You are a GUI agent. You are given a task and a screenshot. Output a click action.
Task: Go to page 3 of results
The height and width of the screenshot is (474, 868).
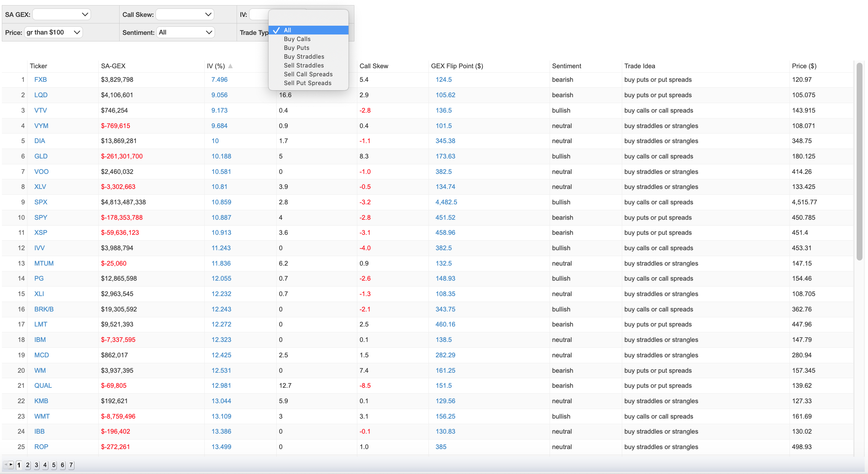click(36, 465)
